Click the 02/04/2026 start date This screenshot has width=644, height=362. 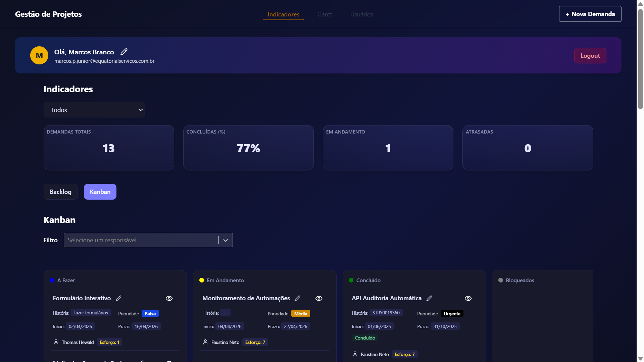click(80, 326)
